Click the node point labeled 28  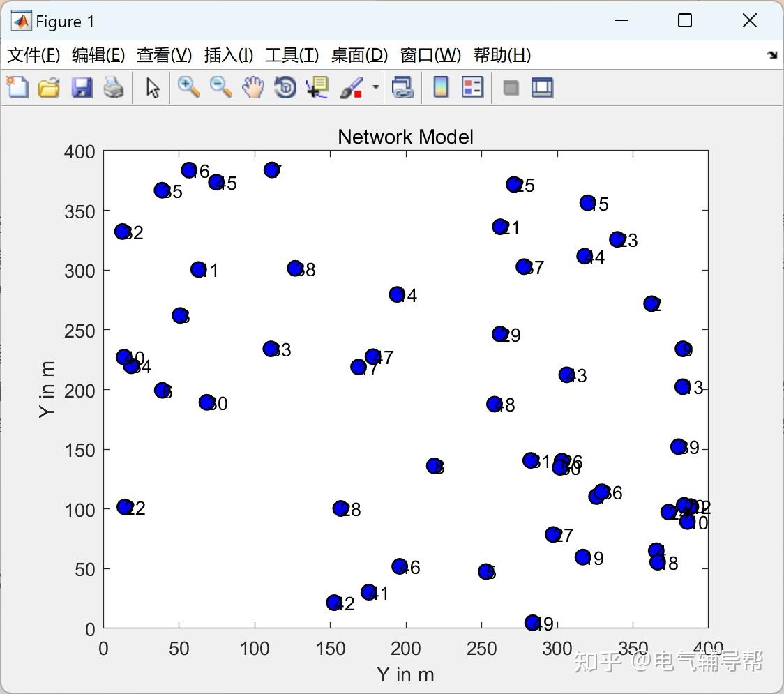click(x=340, y=508)
